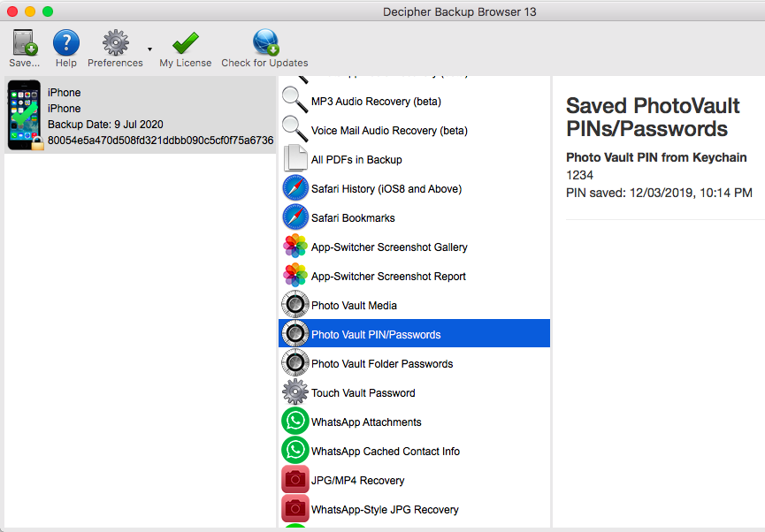Click the backup ID 80054e5a470d508fd321... text

click(160, 141)
